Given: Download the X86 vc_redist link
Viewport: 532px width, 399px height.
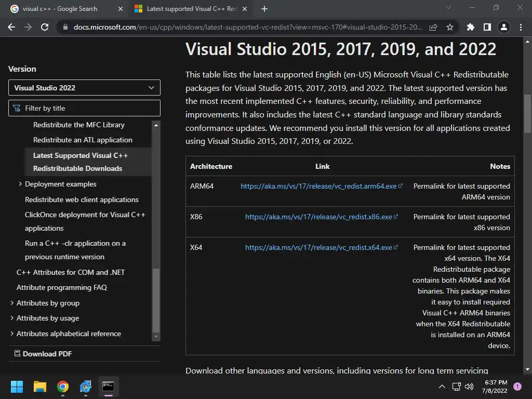Looking at the screenshot, I should pos(321,217).
